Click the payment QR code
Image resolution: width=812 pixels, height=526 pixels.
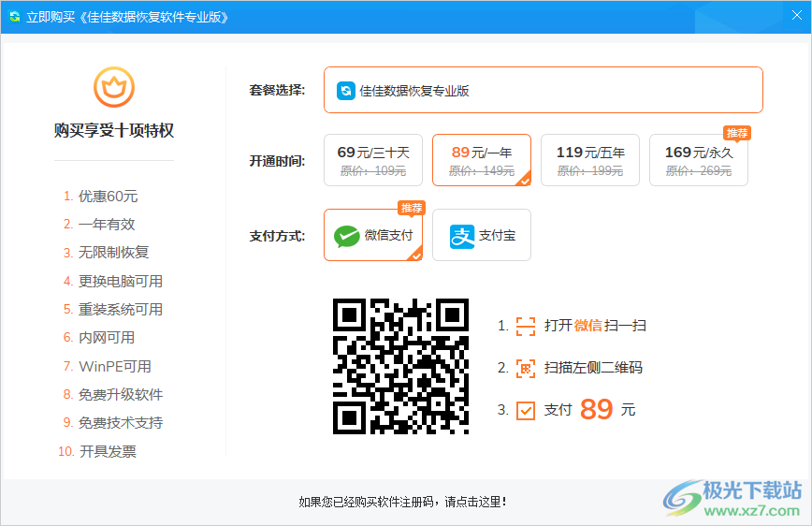click(x=400, y=366)
